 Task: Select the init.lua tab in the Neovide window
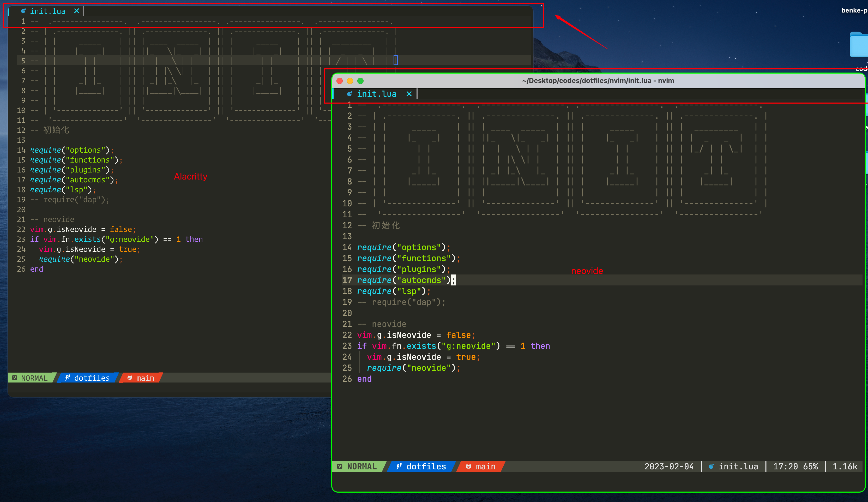point(377,94)
